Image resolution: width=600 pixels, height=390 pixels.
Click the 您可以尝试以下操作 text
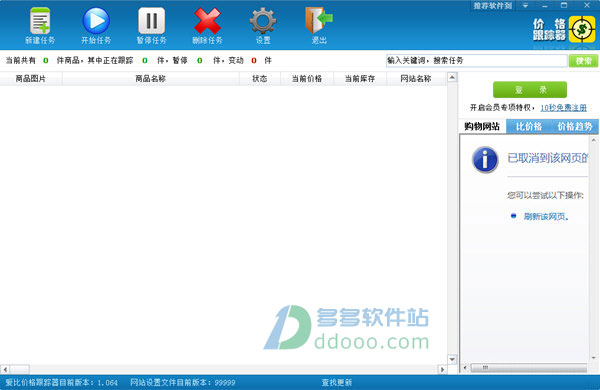545,196
